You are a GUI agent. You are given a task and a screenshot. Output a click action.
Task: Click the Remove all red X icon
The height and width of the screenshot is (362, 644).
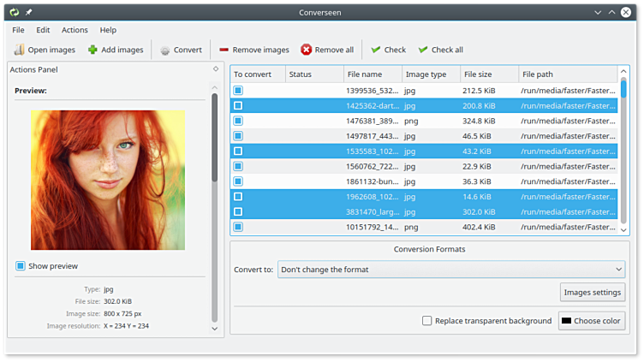[306, 50]
